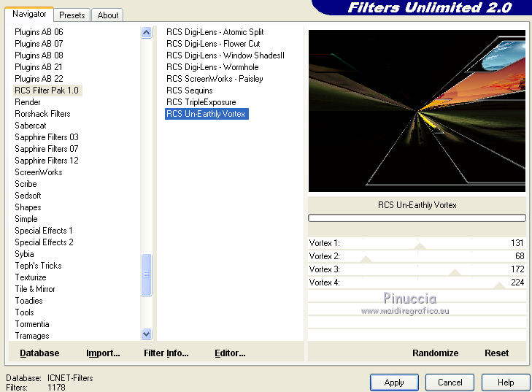Choose the Tramages category
This screenshot has height=392, width=532.
pyautogui.click(x=32, y=336)
